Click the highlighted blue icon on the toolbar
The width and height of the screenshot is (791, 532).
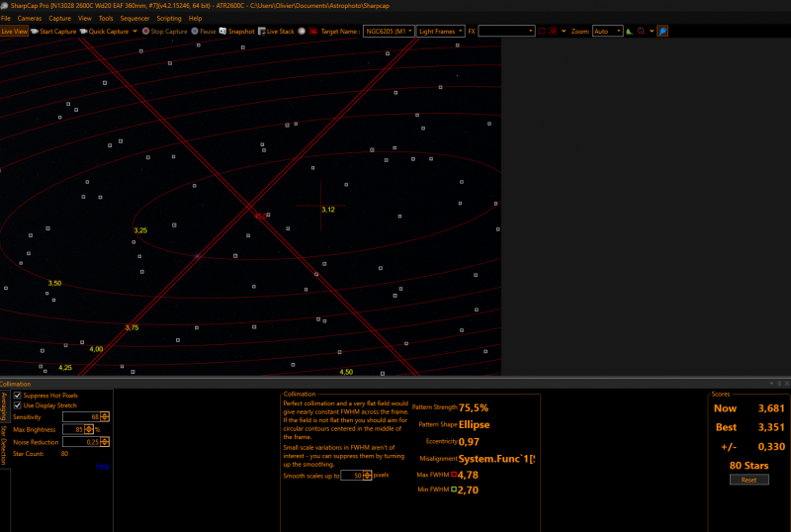[662, 32]
